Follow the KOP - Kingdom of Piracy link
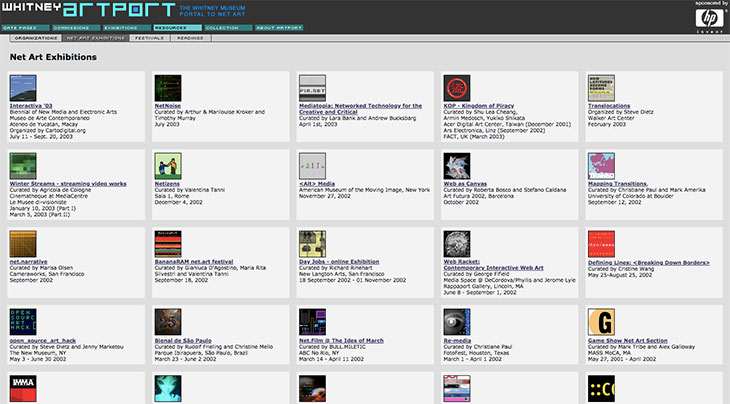This screenshot has width=730, height=404. coord(479,106)
